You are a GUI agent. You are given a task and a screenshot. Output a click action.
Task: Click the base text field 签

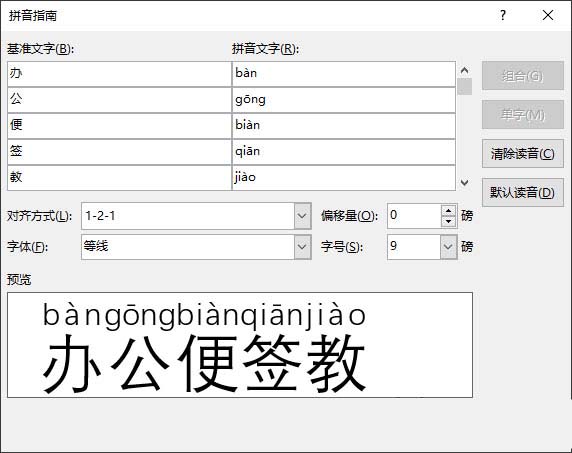click(119, 152)
